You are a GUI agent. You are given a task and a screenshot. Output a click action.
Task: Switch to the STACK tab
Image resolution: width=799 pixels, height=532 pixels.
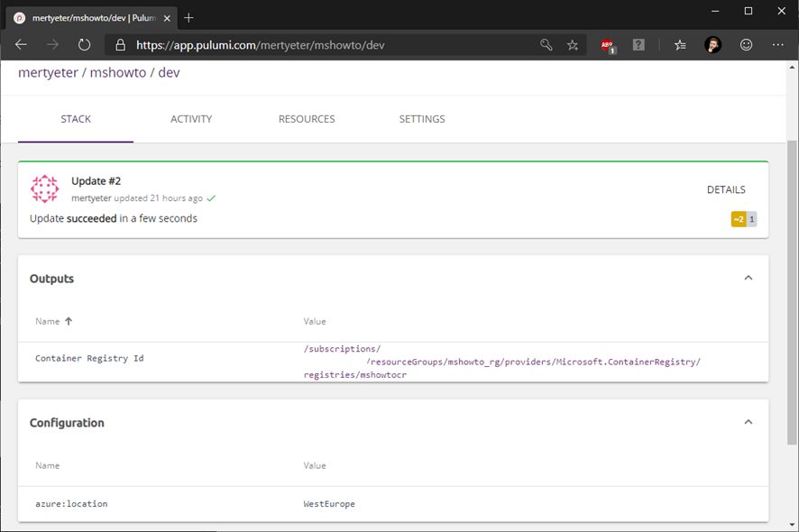[76, 119]
